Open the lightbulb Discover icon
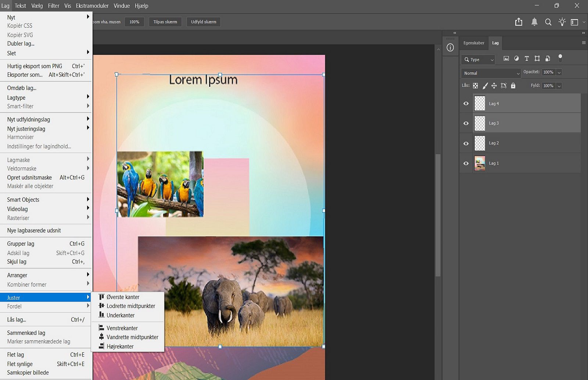 (x=562, y=22)
